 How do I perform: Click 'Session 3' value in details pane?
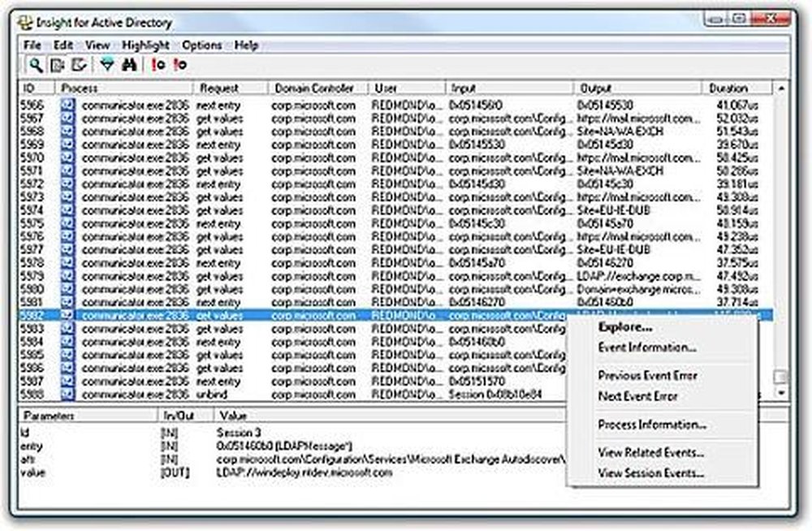[239, 433]
